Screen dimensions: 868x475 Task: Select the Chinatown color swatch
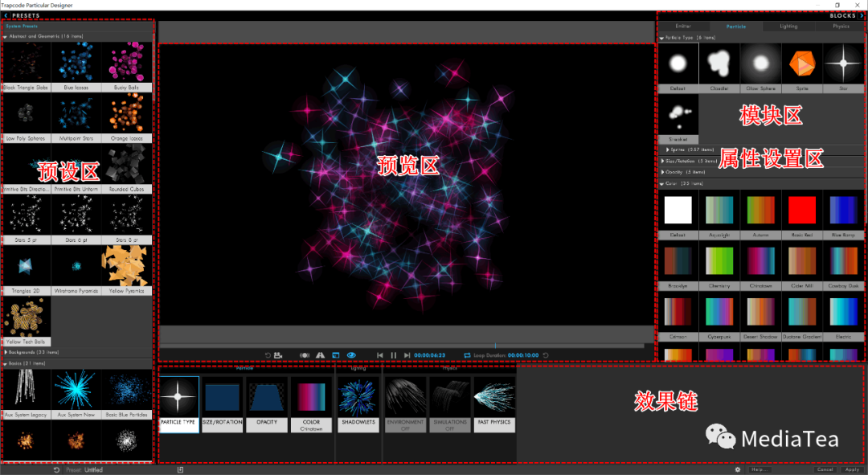pos(761,261)
